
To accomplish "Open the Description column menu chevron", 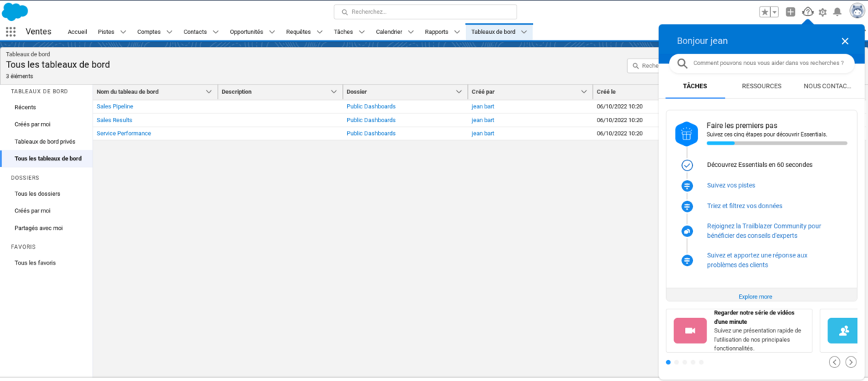I will [x=334, y=92].
